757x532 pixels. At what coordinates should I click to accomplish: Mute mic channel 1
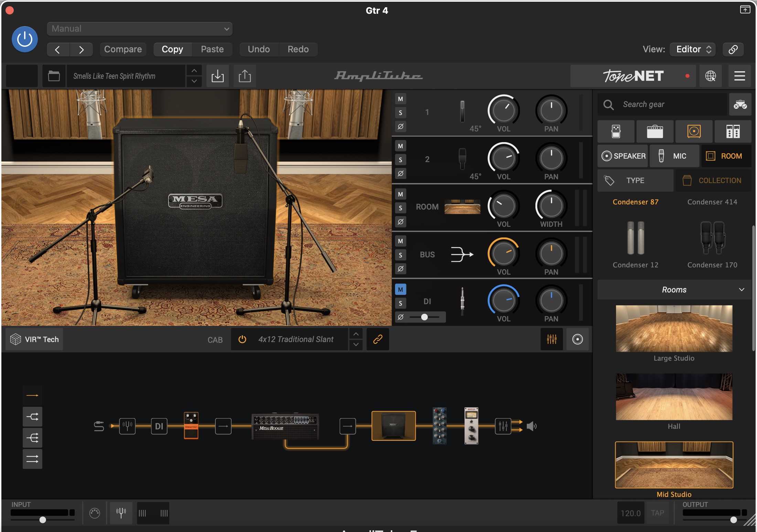click(x=401, y=99)
